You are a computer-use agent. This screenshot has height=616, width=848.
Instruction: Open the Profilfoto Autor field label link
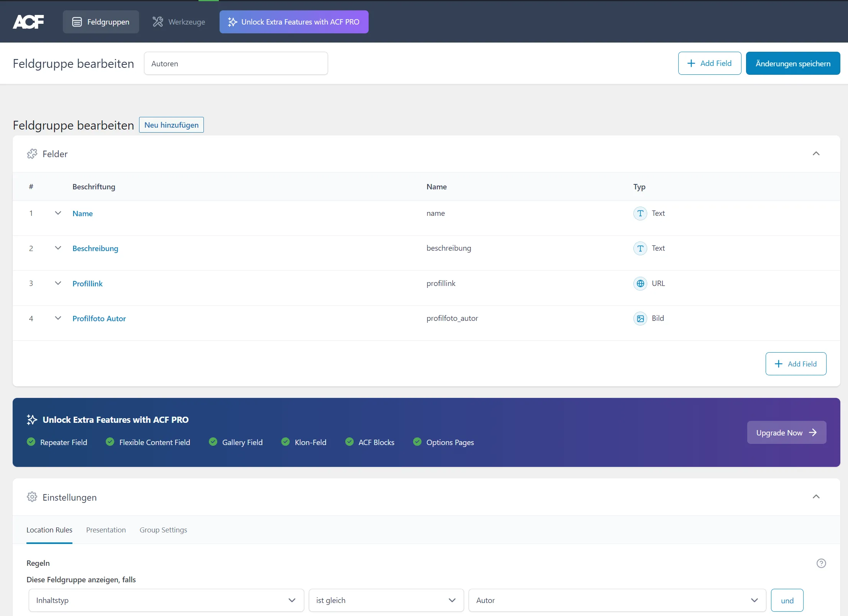pyautogui.click(x=99, y=319)
